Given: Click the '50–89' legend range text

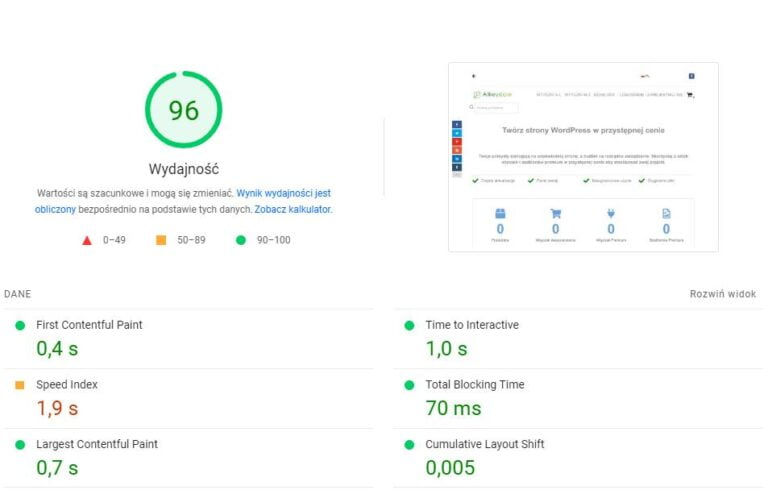Looking at the screenshot, I should [x=192, y=240].
